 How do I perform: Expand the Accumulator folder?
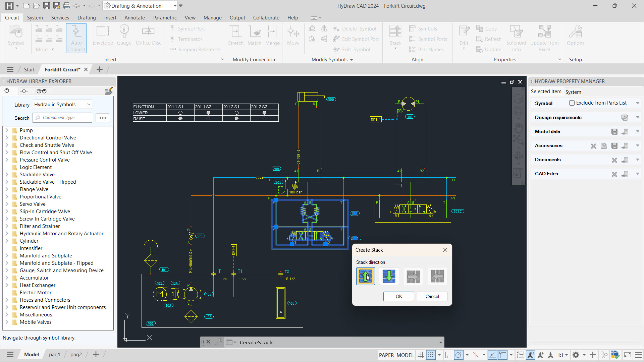7,278
